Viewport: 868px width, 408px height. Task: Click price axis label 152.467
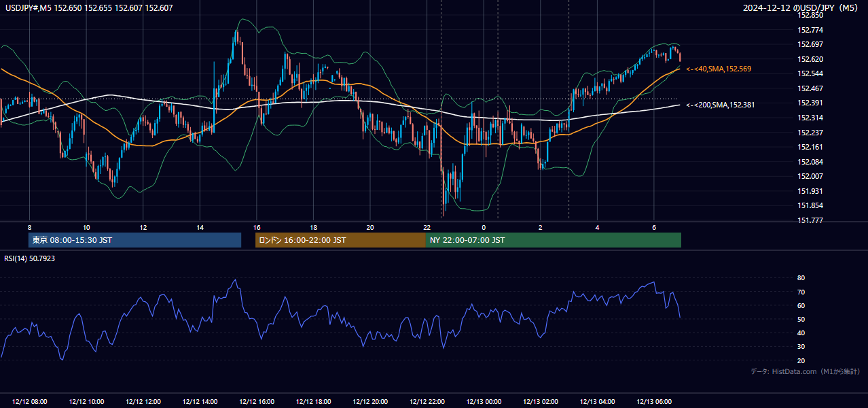click(810, 88)
